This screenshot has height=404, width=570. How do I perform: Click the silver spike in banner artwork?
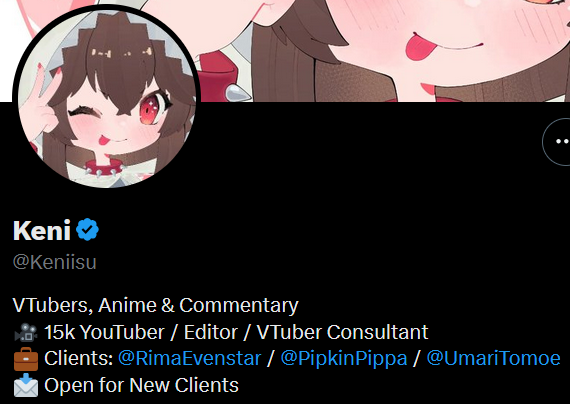point(238,93)
